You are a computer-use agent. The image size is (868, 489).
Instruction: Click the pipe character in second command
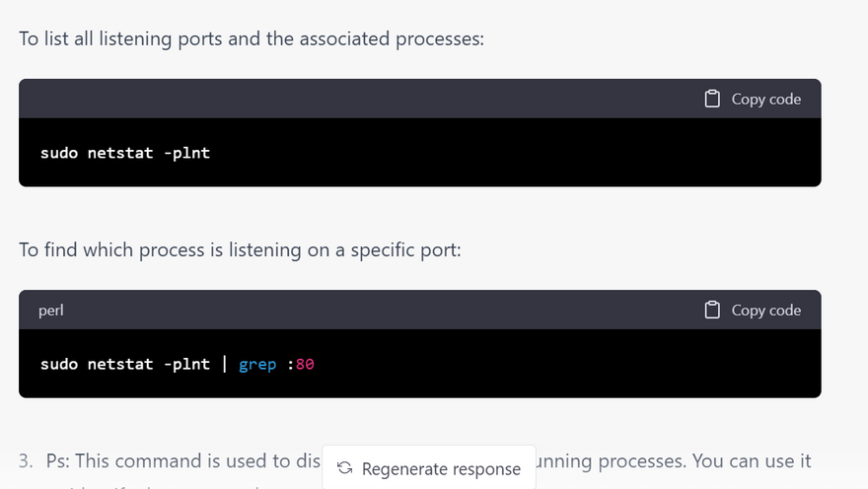224,364
